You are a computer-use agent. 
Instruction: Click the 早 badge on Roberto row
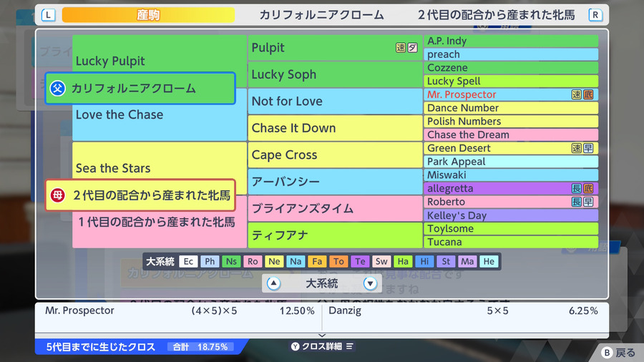[x=588, y=202]
